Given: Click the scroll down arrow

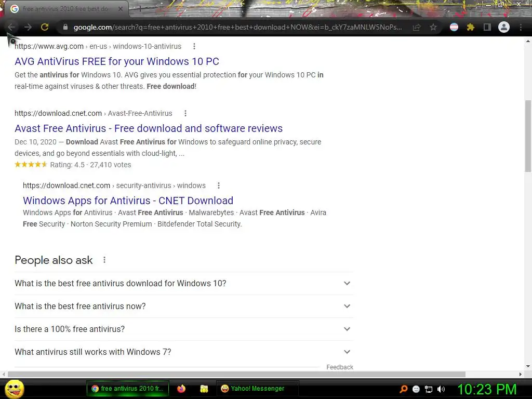Looking at the screenshot, I should (528, 366).
